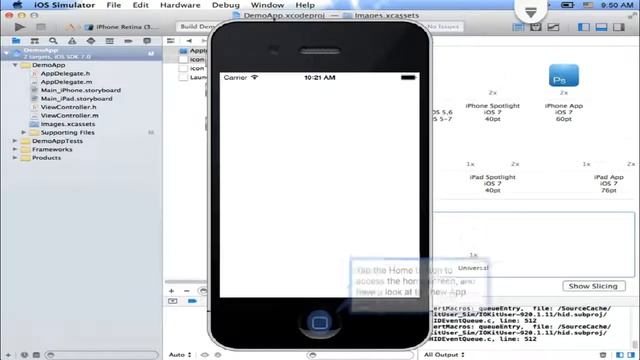
Task: Click the related items grid icon
Action: click(x=171, y=41)
